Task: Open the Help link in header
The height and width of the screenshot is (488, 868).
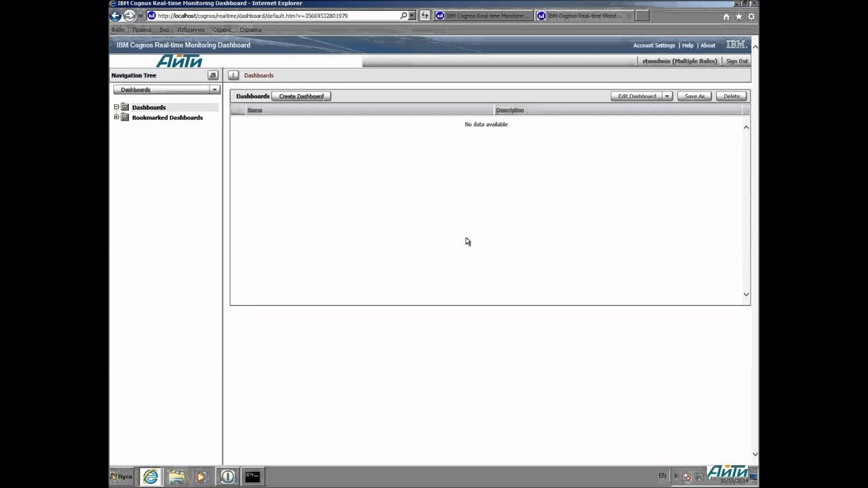Action: tap(688, 45)
